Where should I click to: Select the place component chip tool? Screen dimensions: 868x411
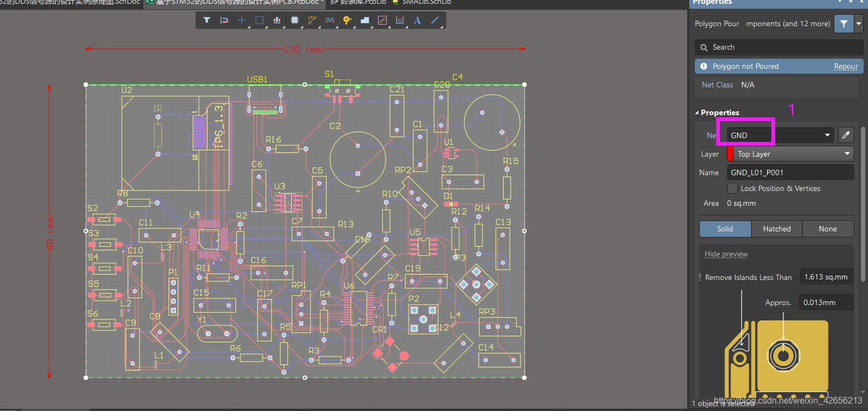click(294, 20)
